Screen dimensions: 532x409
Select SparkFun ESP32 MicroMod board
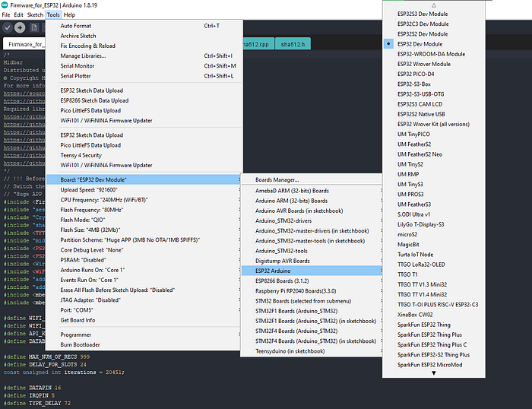point(434,365)
